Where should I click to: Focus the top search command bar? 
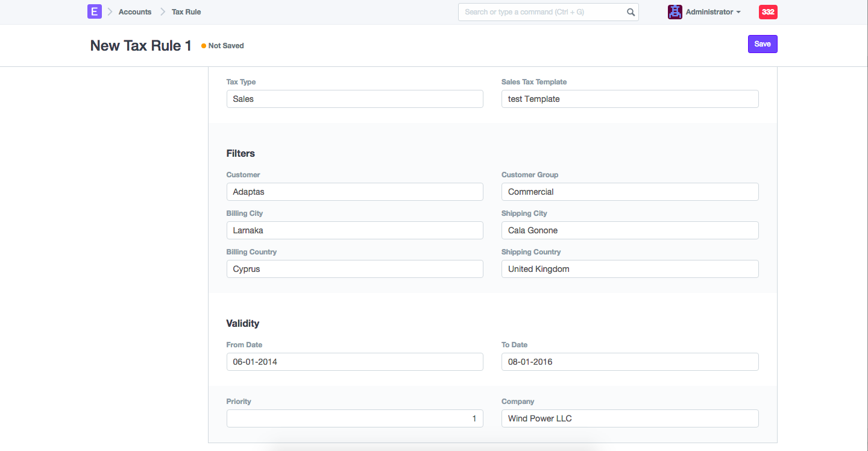point(542,12)
